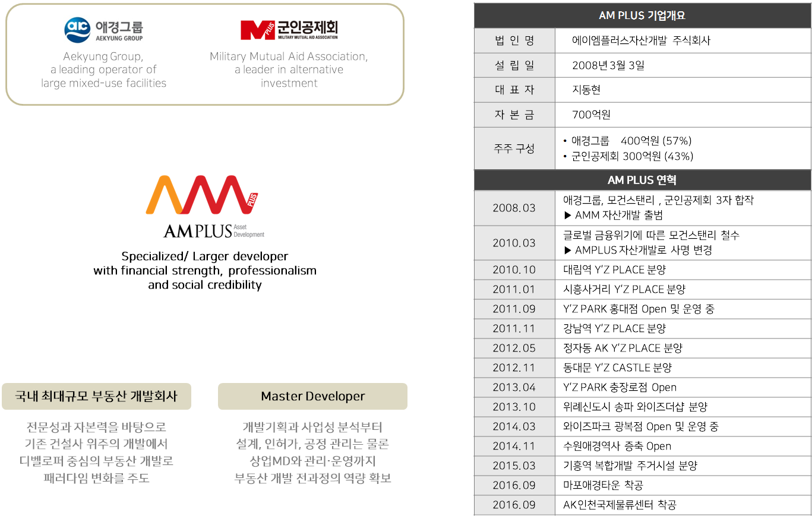Click the Aekyung Group mixed-use facilities description
Viewport: 812px width, 516px height.
(103, 69)
